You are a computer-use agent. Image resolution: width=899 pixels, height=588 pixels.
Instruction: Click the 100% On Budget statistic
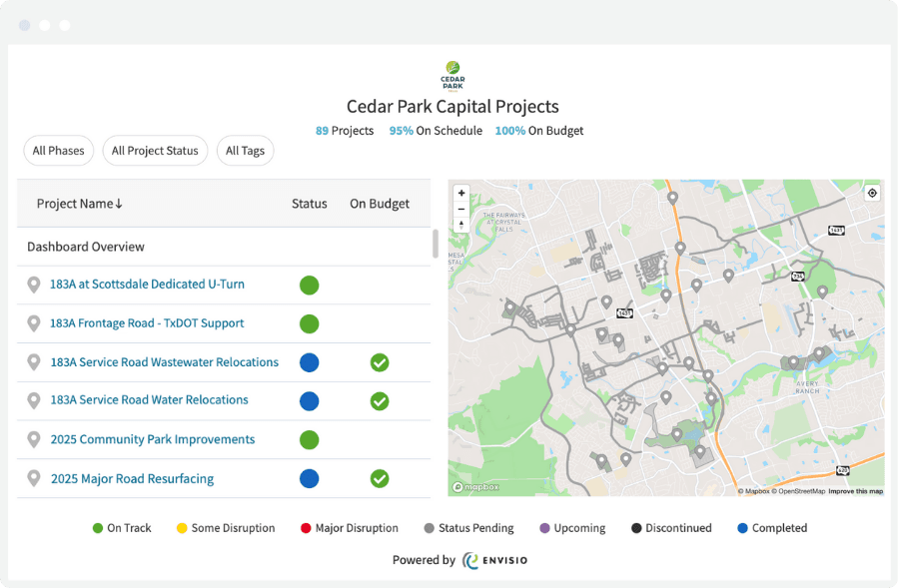click(539, 131)
